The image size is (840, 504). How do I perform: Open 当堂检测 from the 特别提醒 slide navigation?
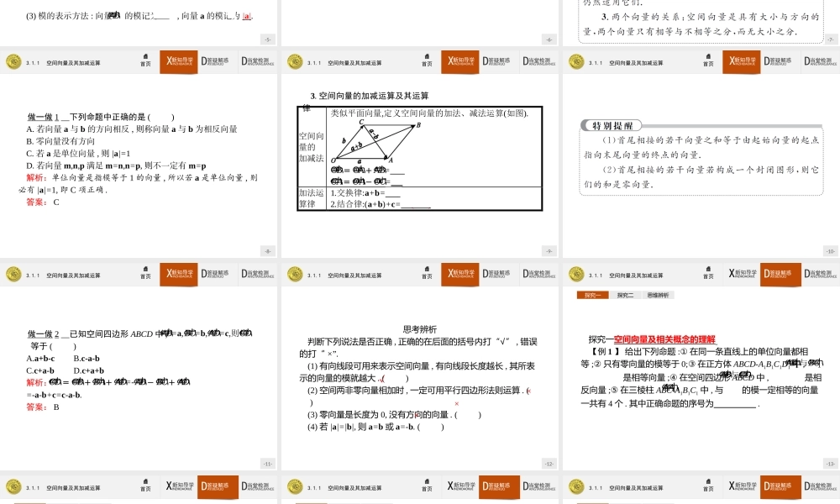point(819,61)
